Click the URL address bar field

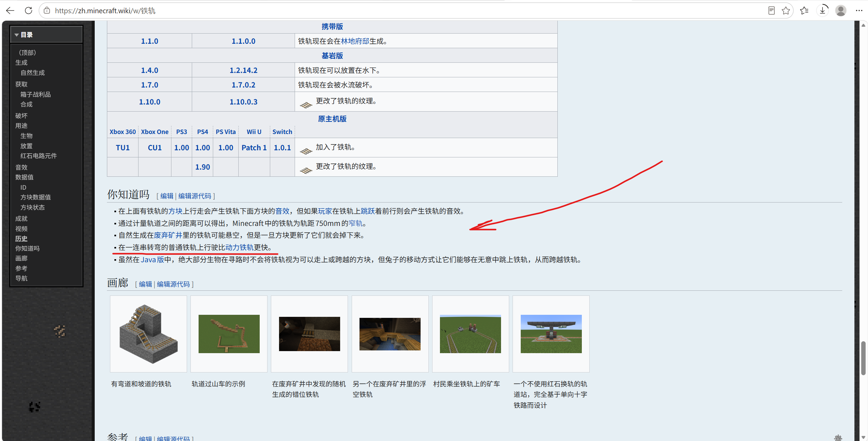coord(407,11)
